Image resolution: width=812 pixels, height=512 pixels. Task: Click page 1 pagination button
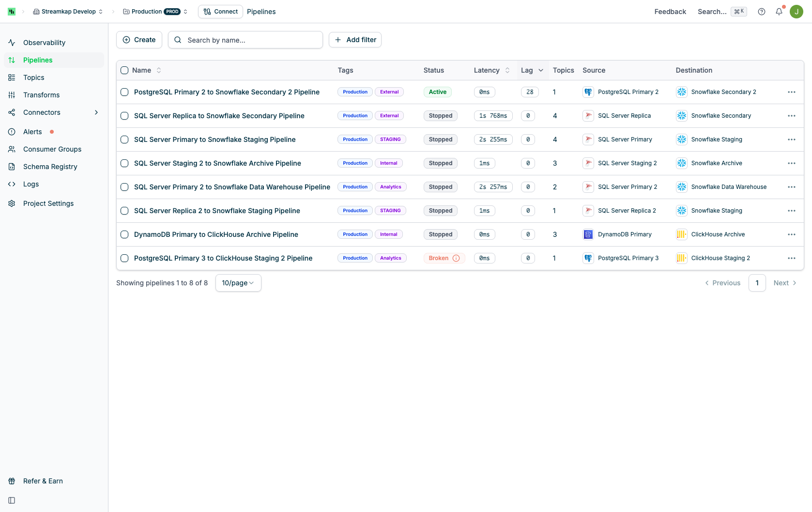coord(757,283)
